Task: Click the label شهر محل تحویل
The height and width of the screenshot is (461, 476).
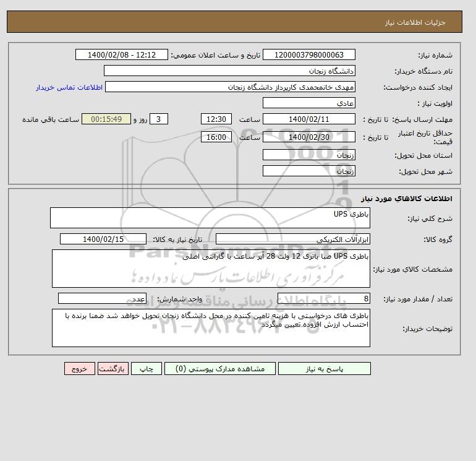Action: (425, 171)
